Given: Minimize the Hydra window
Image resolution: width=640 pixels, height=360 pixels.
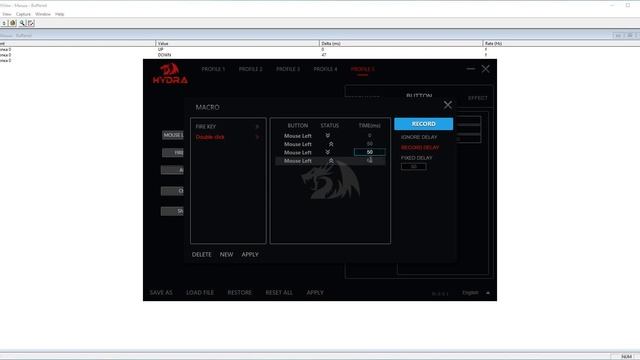Looking at the screenshot, I should 471,69.
